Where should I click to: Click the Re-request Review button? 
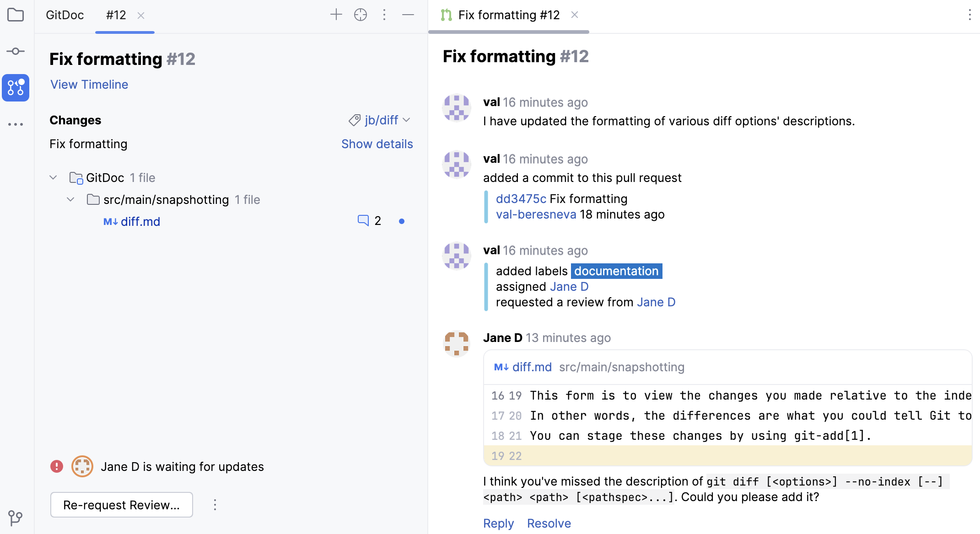(121, 505)
